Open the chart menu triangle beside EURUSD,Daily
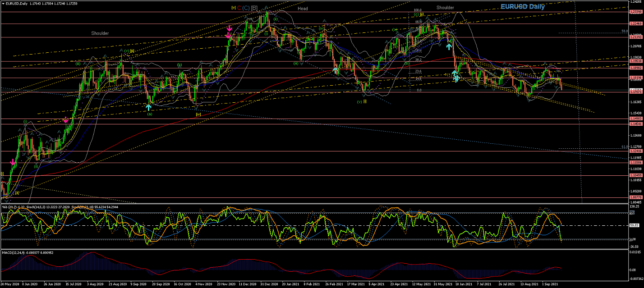The image size is (644, 288). [x=3, y=4]
